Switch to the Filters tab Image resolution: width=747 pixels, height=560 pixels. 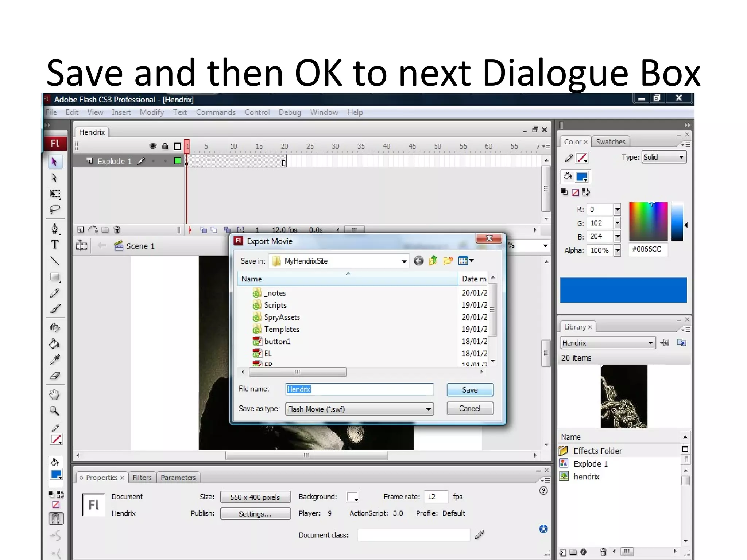click(142, 478)
